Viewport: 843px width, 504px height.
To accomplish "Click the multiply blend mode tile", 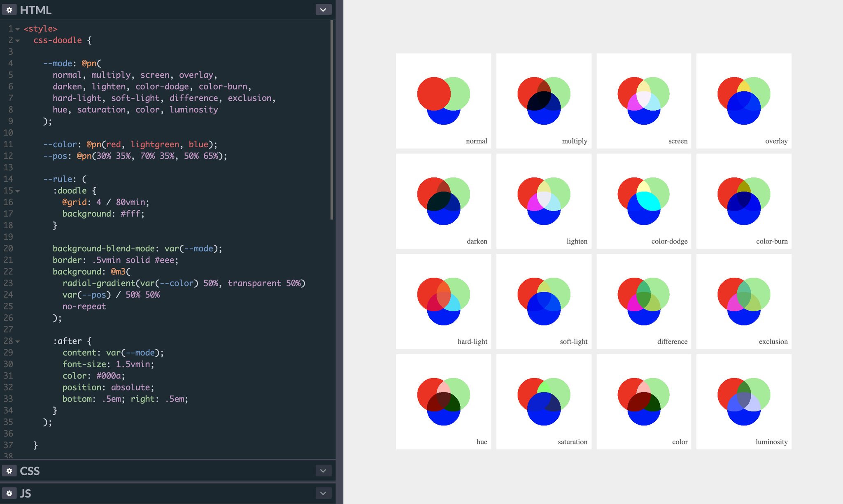I will click(544, 101).
